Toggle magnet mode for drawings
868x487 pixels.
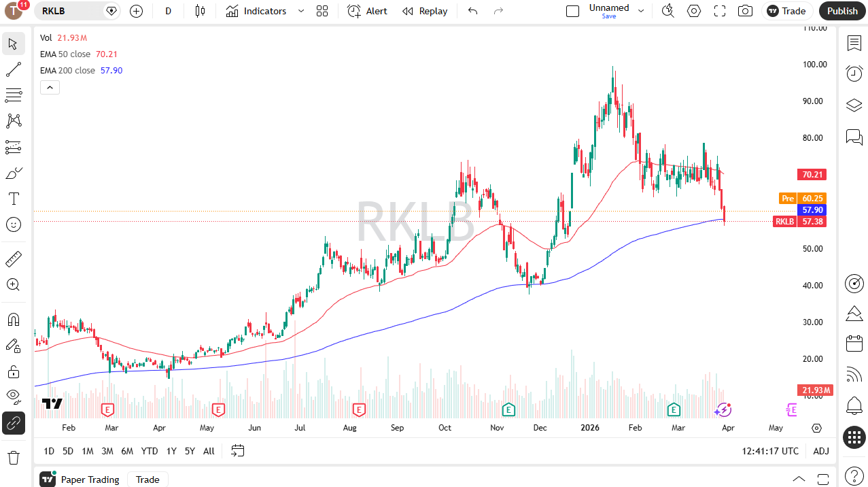pyautogui.click(x=13, y=320)
